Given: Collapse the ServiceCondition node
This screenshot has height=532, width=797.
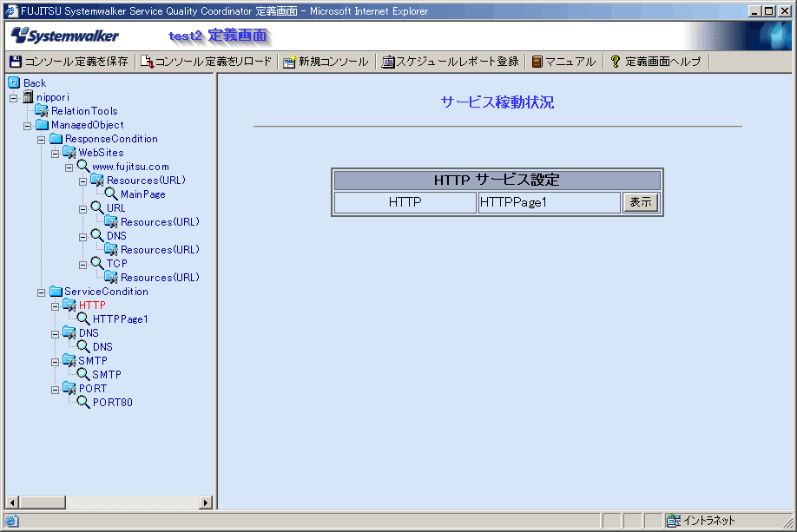Looking at the screenshot, I should point(41,292).
